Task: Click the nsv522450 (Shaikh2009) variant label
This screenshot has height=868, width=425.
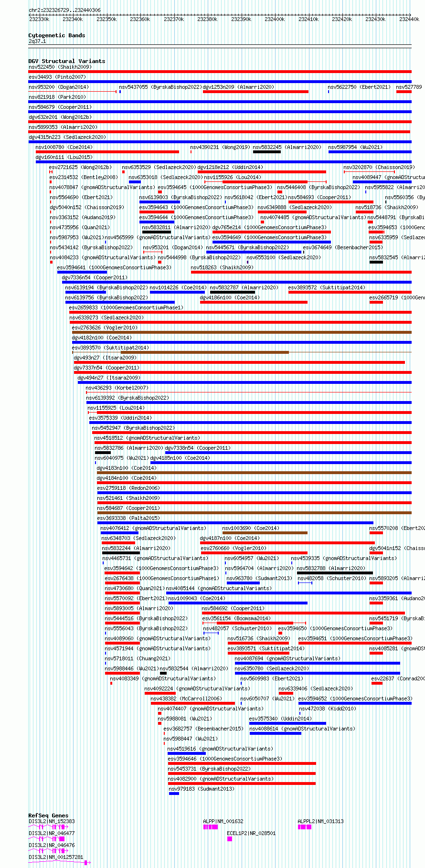Action: 60,67
